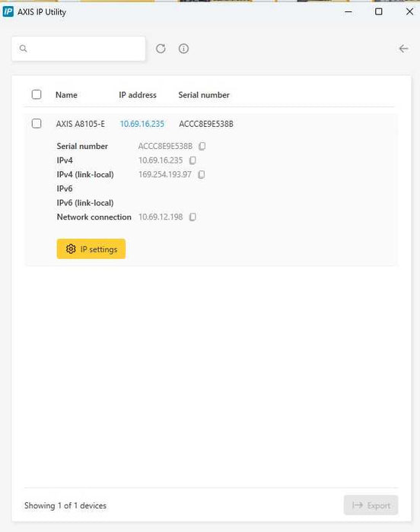Click the search magnifier icon
420x532 pixels.
(x=23, y=49)
